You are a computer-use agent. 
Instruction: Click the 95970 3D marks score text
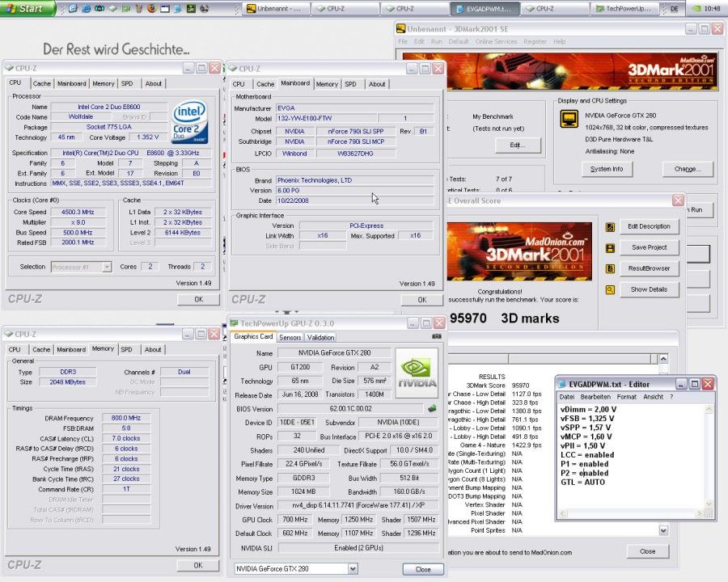(504, 318)
